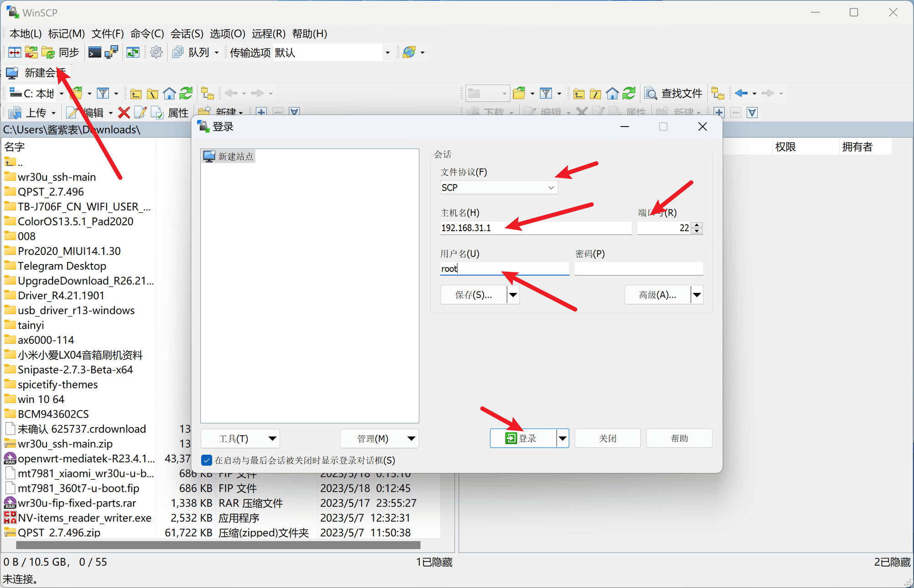Refresh the local panel with the green refresh icon
914x588 pixels.
tap(186, 93)
